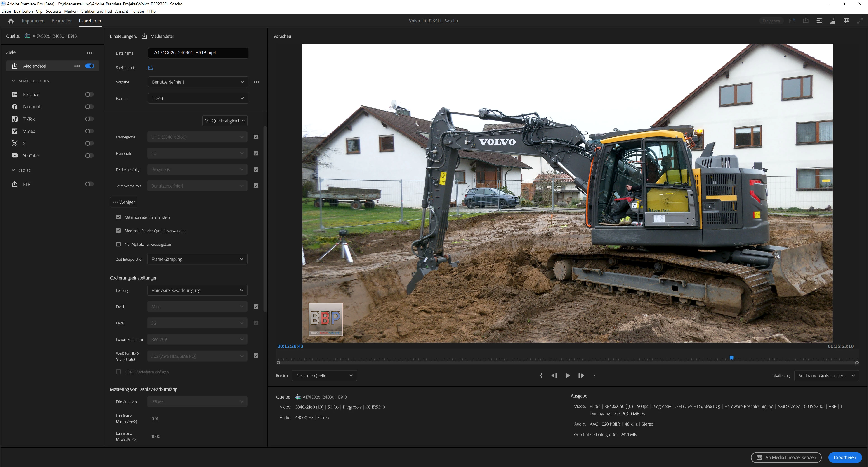
Task: Click the Mit Quelle abgleichen button
Action: pyautogui.click(x=225, y=121)
